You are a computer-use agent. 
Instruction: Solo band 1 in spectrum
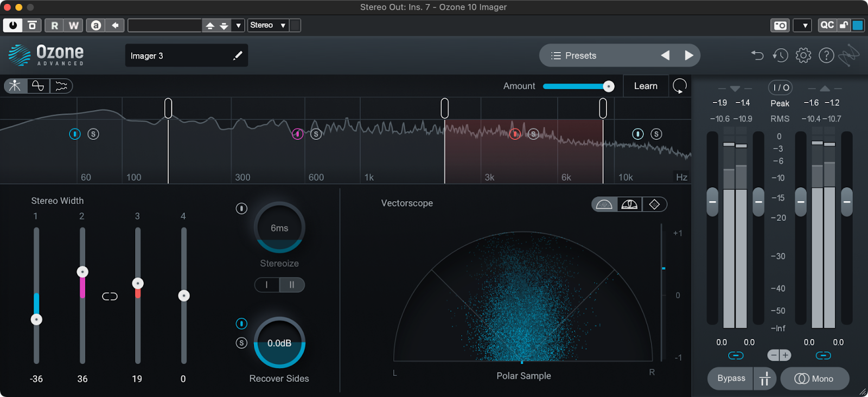[x=93, y=134]
